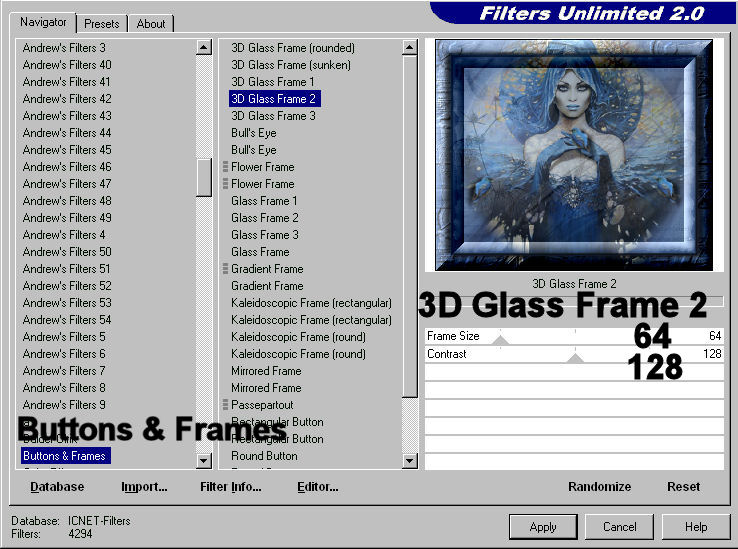Select the Navigator tab

point(43,22)
